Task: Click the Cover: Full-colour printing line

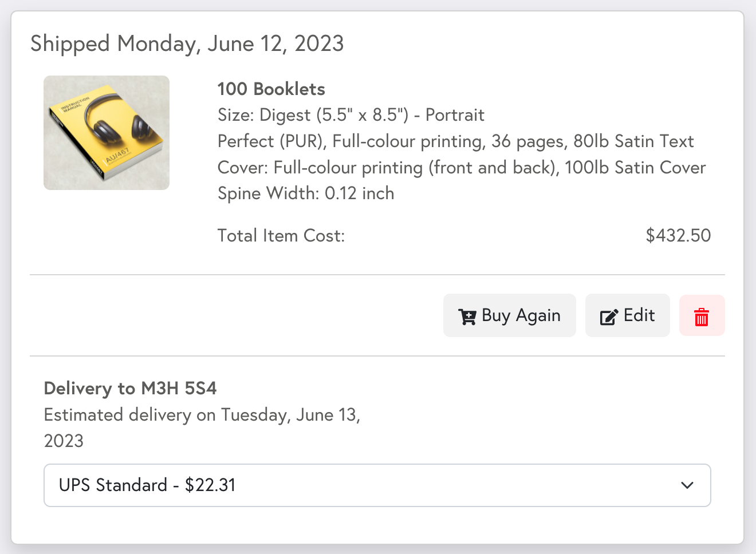Action: (461, 168)
